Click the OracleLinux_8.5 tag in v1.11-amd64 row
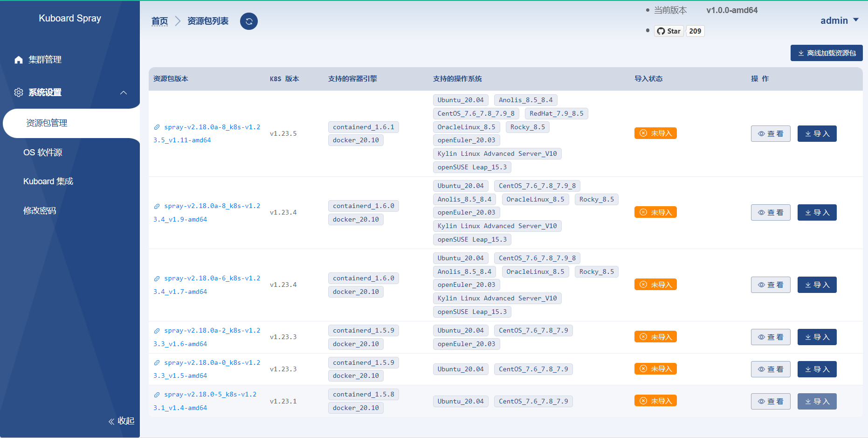The height and width of the screenshot is (438, 868). coord(467,127)
